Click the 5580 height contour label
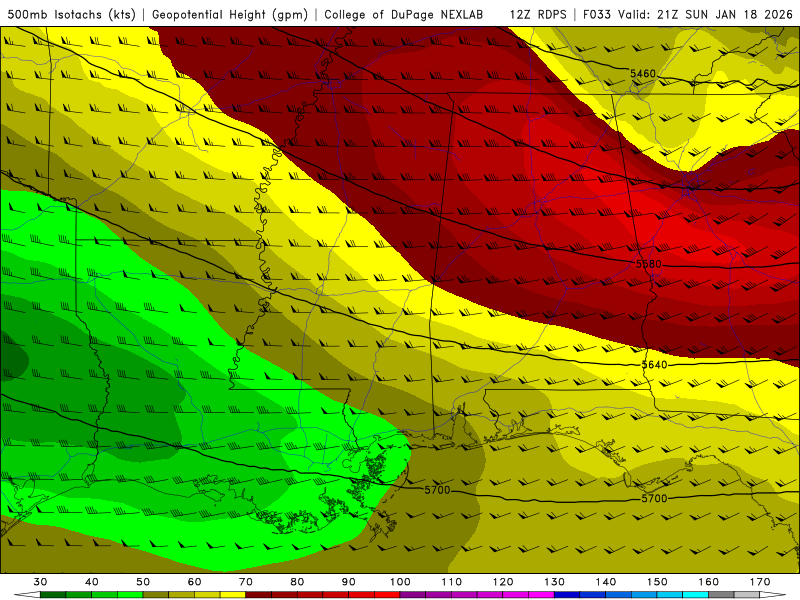Screen dimensions: 800x600 (648, 264)
